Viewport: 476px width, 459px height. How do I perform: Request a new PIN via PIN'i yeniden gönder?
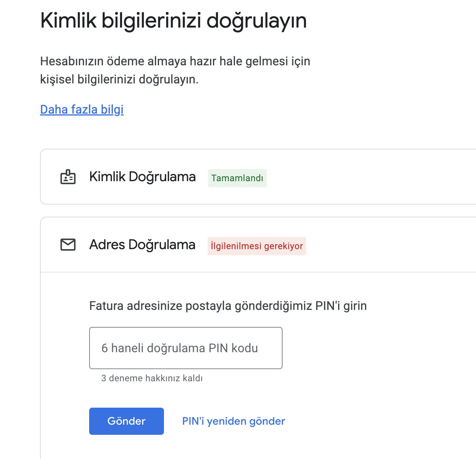click(233, 421)
